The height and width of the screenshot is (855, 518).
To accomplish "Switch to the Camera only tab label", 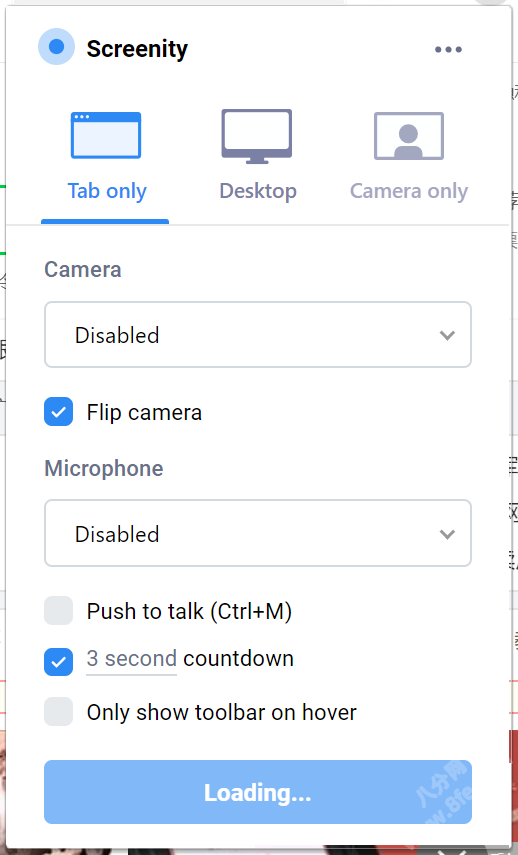I will [409, 191].
